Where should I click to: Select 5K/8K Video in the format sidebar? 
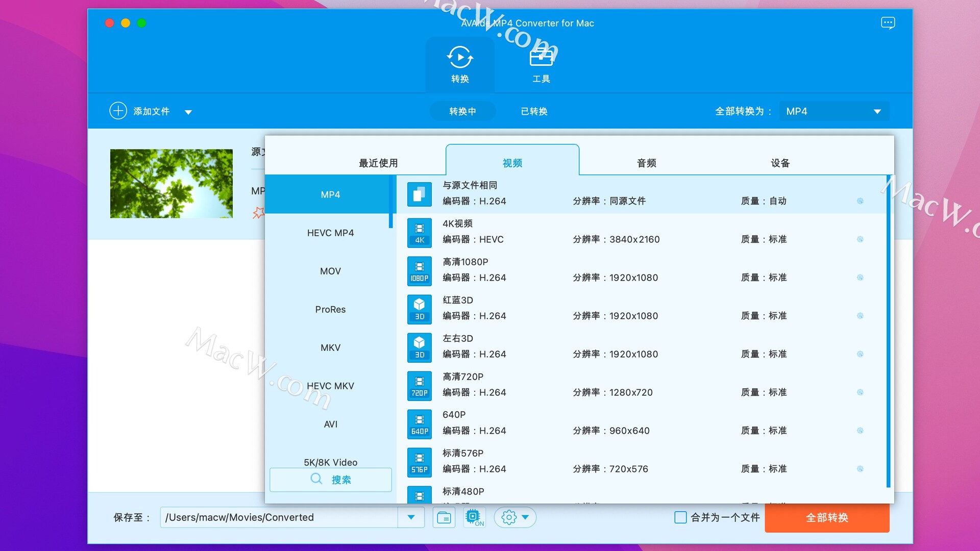(x=330, y=462)
